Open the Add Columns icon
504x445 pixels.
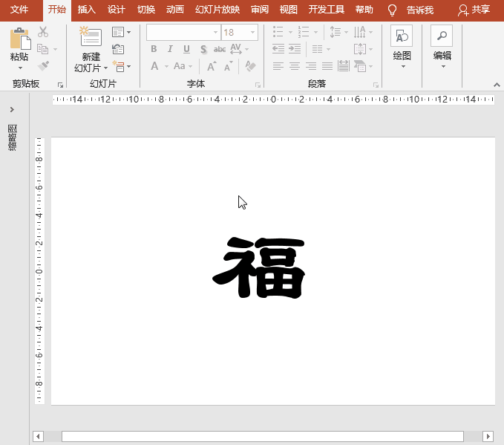click(317, 49)
